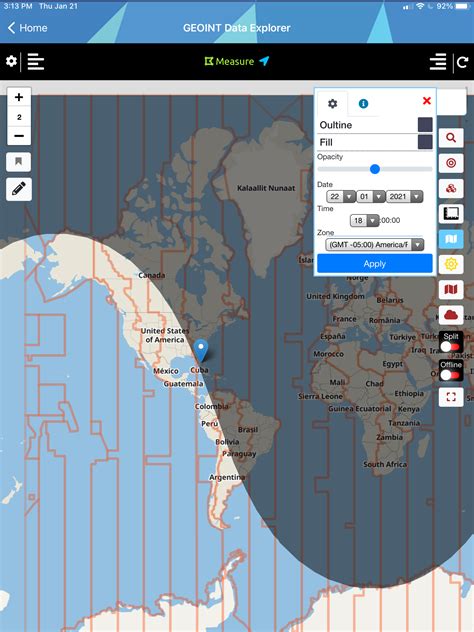Open settings gear in black toolbar
This screenshot has width=474, height=632.
coord(11,61)
